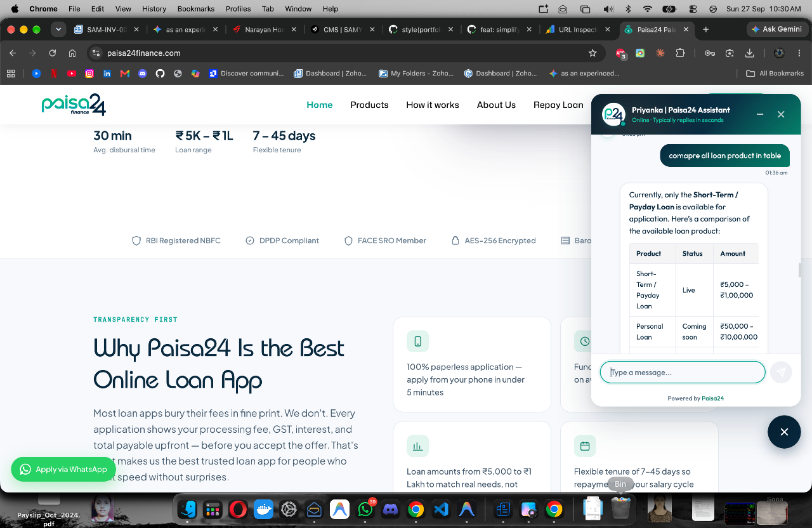Image resolution: width=812 pixels, height=528 pixels.
Task: Open the Bin in the Dock
Action: 620,509
